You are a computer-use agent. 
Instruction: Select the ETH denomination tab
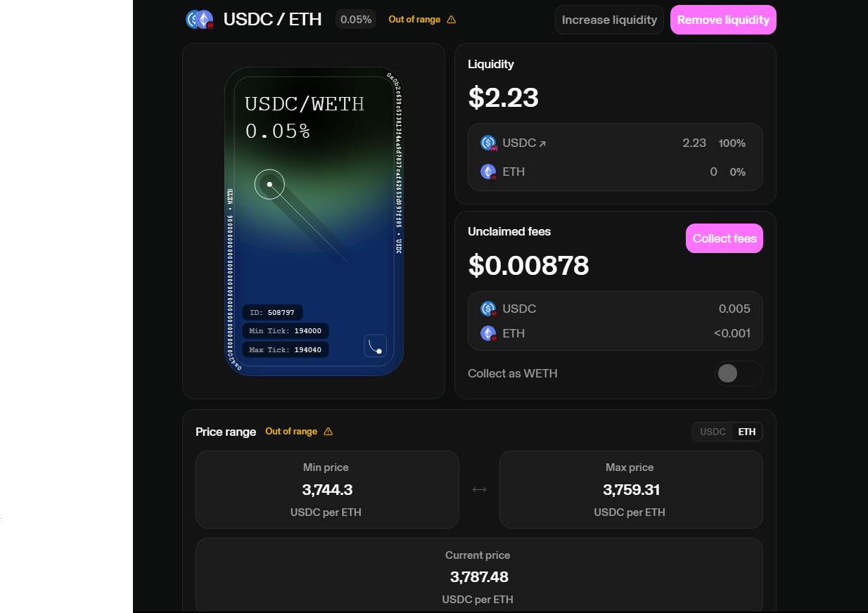click(746, 432)
